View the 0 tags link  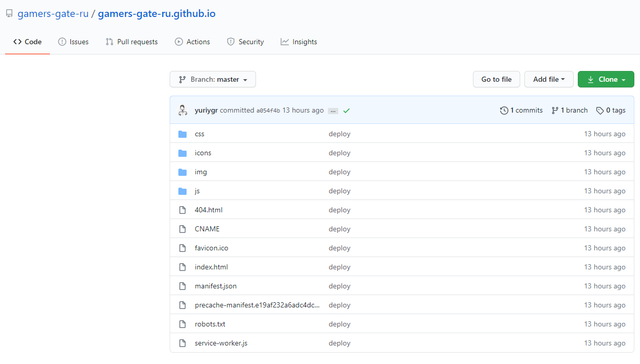click(611, 111)
